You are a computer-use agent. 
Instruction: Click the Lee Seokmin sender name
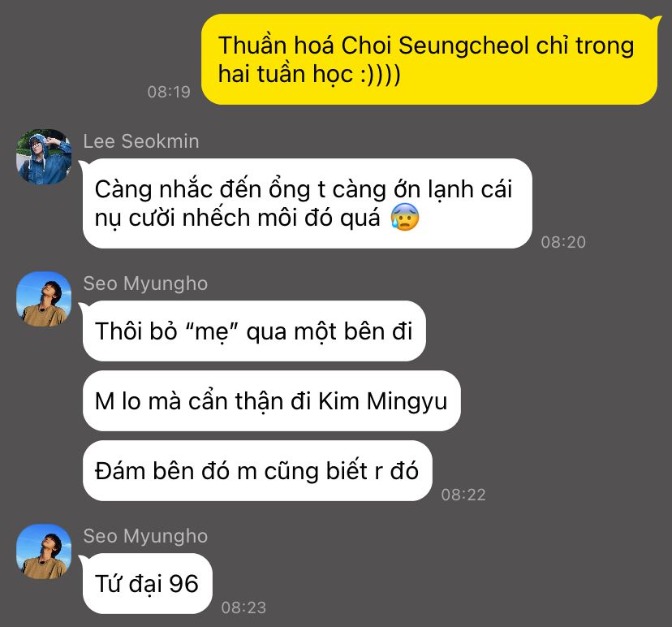coord(141,141)
